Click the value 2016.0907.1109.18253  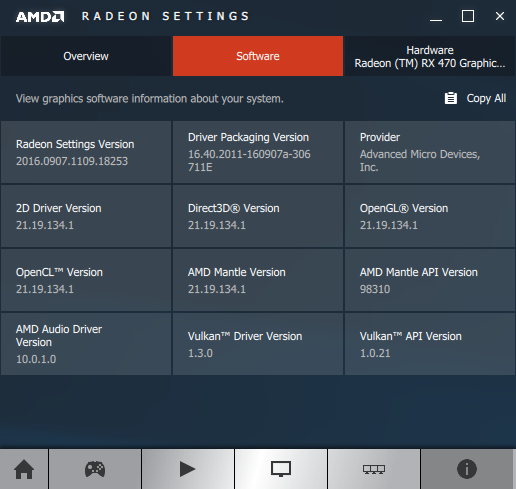[x=72, y=161]
